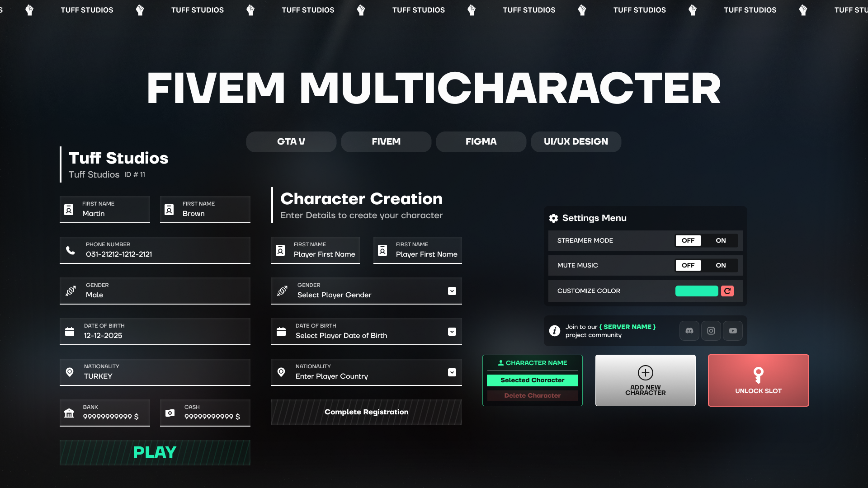Click the phone number 031-21212-1212-2121
The image size is (868, 488).
[x=119, y=254]
